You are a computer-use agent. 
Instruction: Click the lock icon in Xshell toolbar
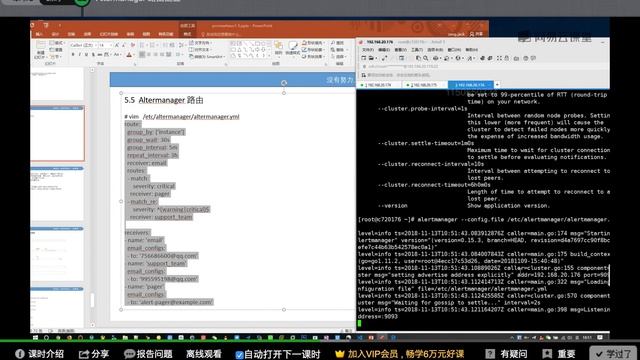507,58
